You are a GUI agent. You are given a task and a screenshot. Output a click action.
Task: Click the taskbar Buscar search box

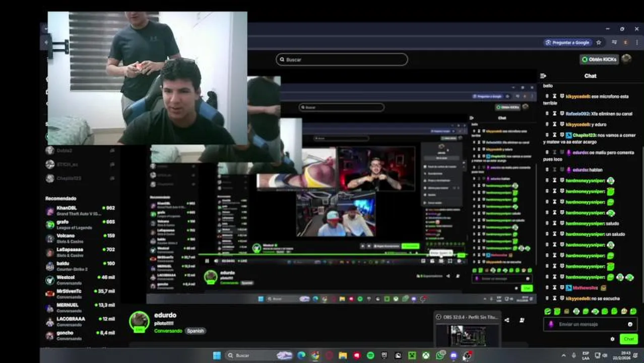coord(259,355)
